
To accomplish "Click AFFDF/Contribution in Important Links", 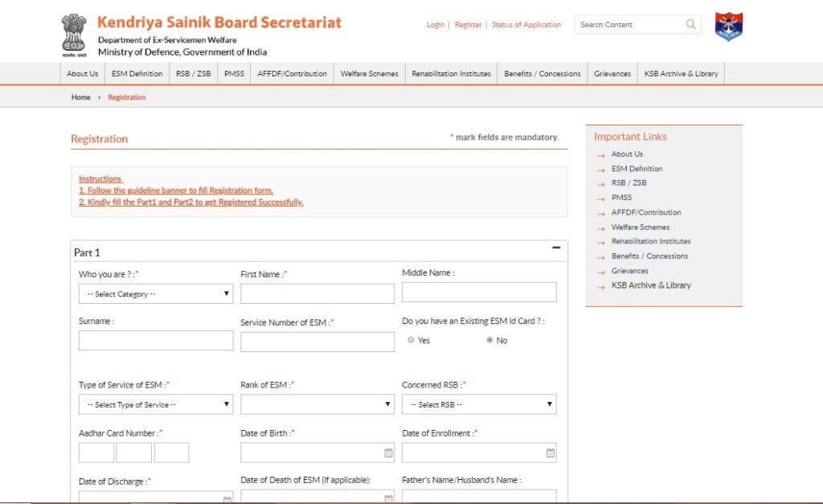I will coord(646,212).
